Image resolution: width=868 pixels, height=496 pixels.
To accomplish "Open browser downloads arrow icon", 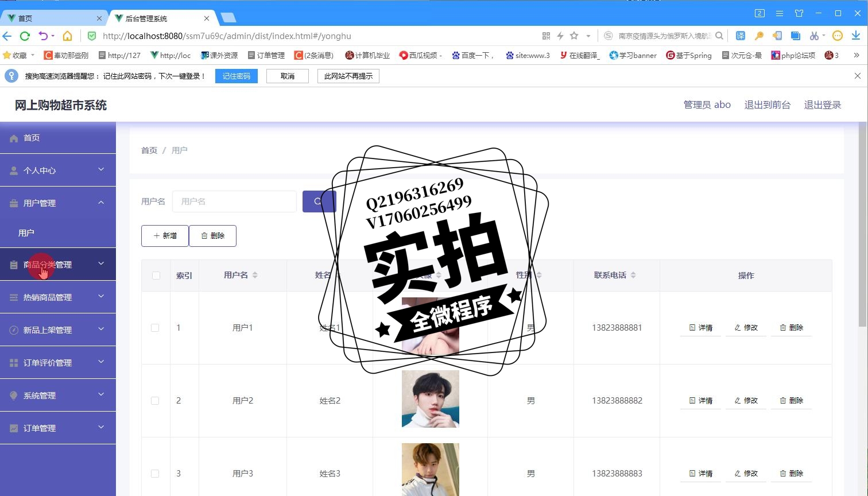I will coord(855,36).
